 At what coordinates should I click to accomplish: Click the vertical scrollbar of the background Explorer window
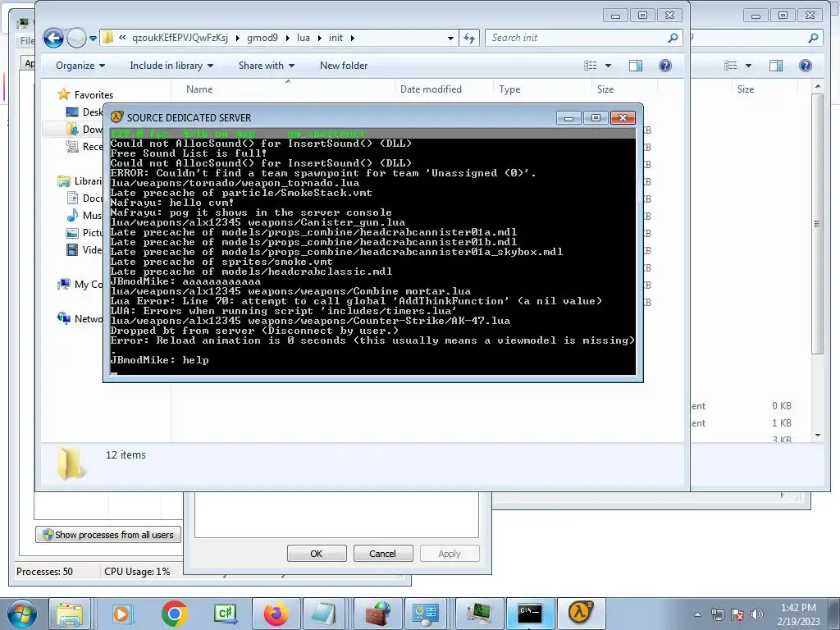pyautogui.click(x=817, y=224)
